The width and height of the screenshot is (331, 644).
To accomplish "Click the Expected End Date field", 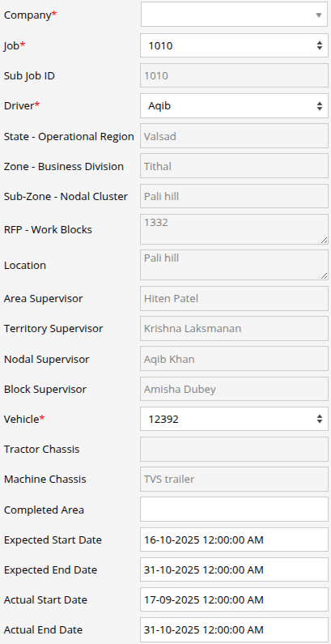I will click(234, 569).
